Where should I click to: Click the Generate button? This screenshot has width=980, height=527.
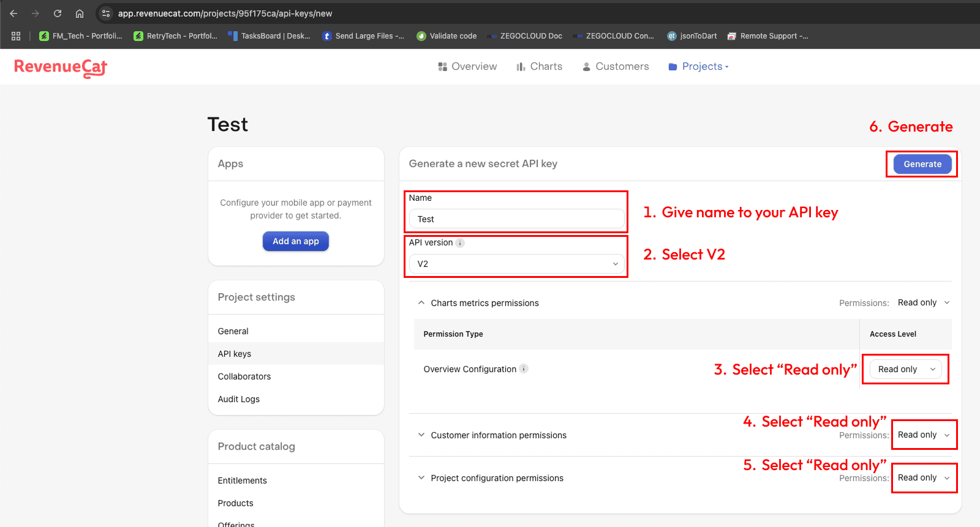(x=922, y=164)
